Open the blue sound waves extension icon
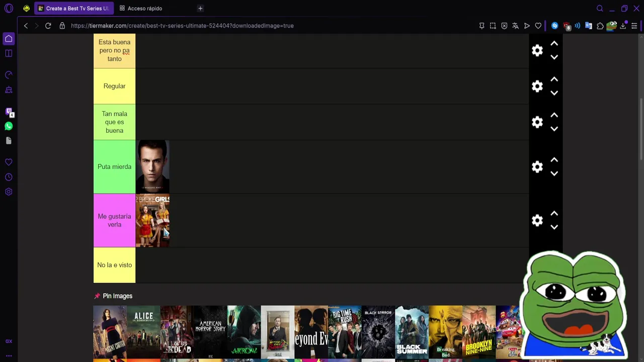 [x=578, y=26]
